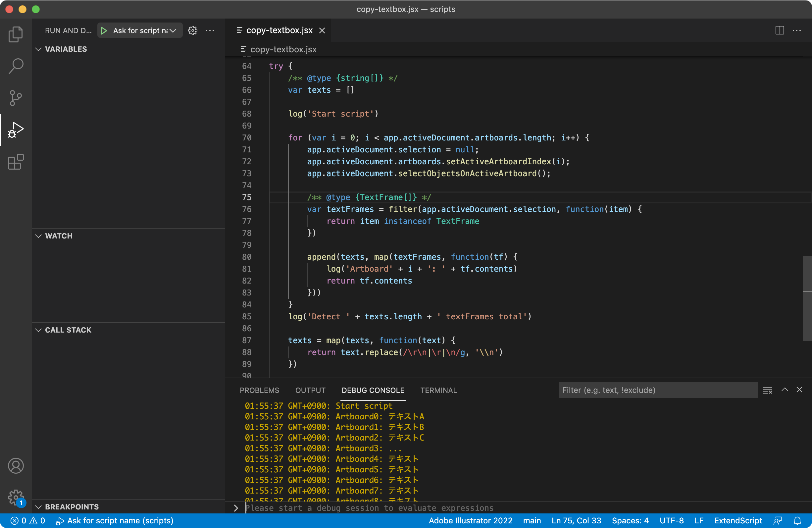This screenshot has height=528, width=812.
Task: Open the Search sidebar
Action: coord(15,66)
